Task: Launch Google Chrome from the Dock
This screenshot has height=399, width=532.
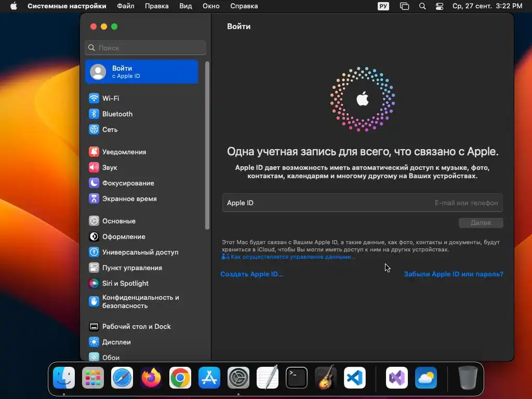Action: pyautogui.click(x=180, y=378)
